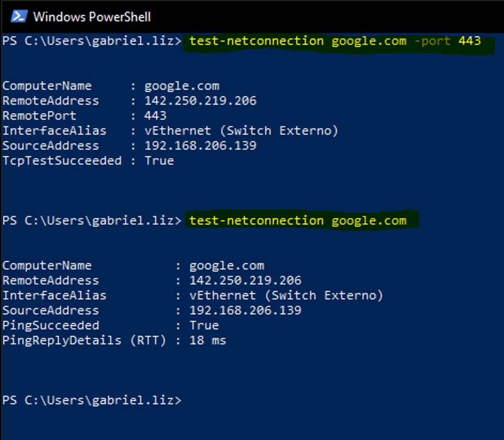Click the PingSucceeded label
Image resolution: width=504 pixels, height=440 pixels.
[x=51, y=326]
